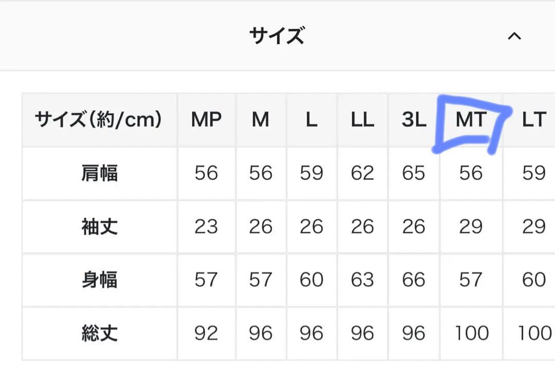
Task: Select the LT size column header
Action: pyautogui.click(x=533, y=120)
